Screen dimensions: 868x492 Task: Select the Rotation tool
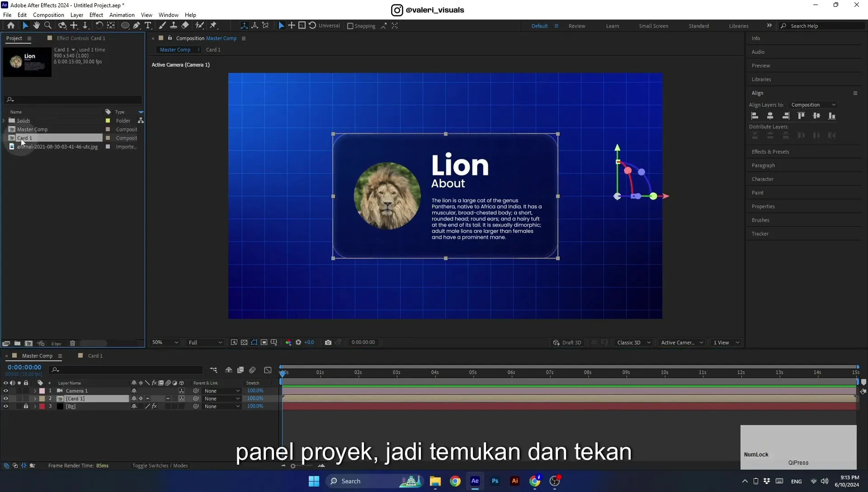(99, 26)
